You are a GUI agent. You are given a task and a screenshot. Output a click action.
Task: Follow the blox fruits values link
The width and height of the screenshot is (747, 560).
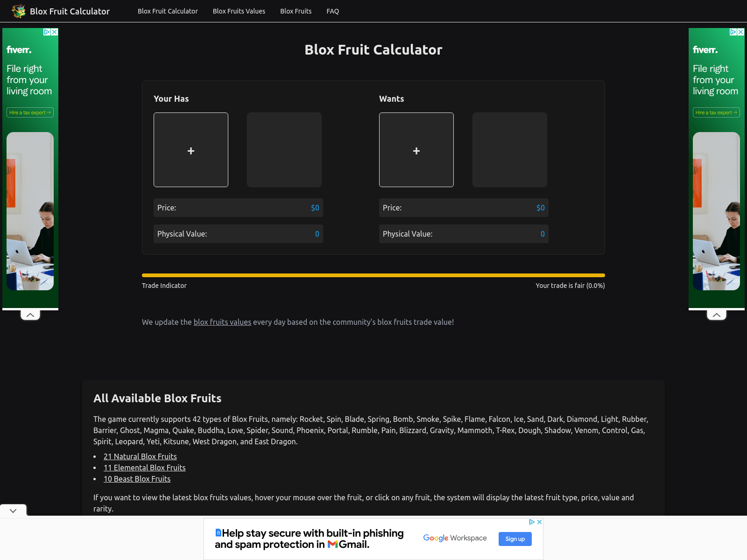[222, 322]
